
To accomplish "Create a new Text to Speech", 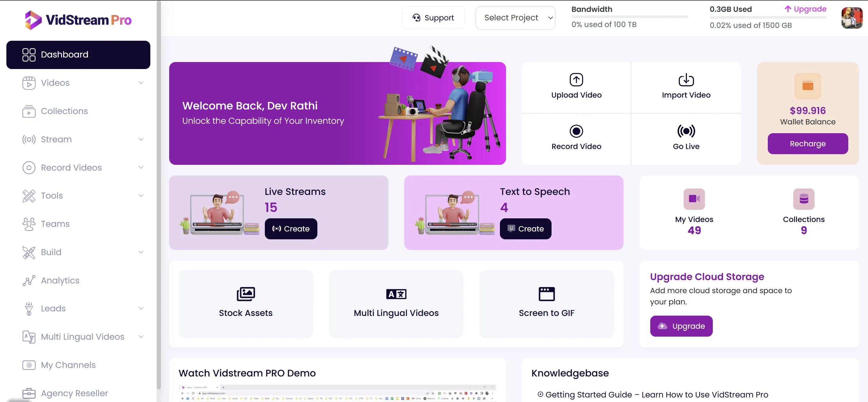I will pos(525,229).
